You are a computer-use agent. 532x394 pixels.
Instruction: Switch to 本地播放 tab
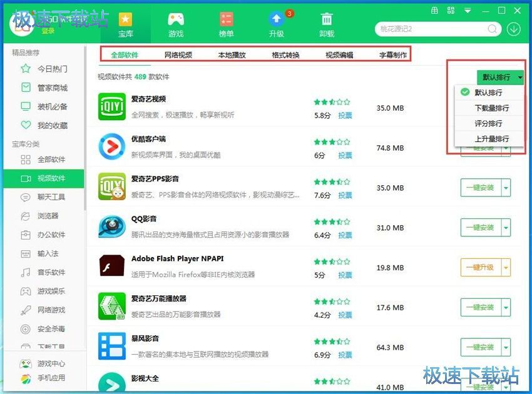pyautogui.click(x=232, y=55)
